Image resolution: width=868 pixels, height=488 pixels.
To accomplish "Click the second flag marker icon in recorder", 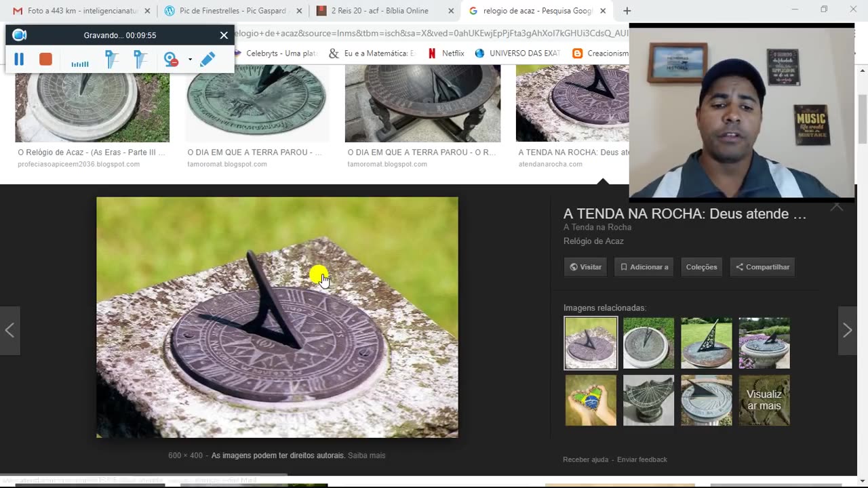I will [140, 60].
